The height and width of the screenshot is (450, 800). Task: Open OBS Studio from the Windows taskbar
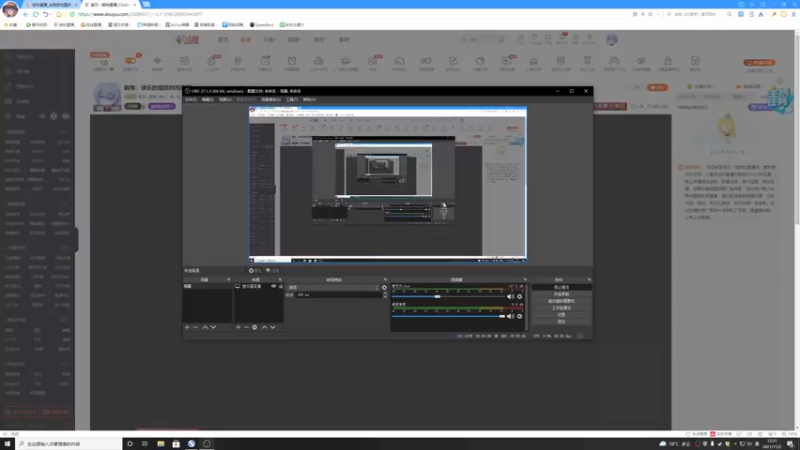[x=207, y=444]
